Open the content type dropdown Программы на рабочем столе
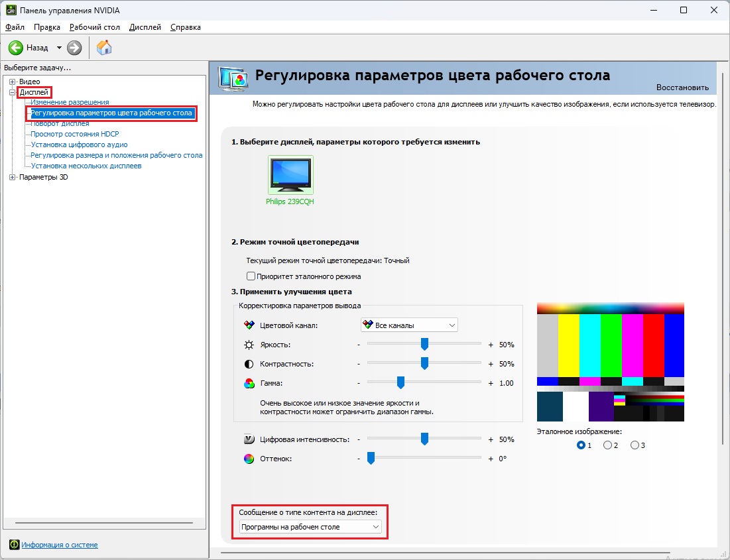 click(310, 527)
